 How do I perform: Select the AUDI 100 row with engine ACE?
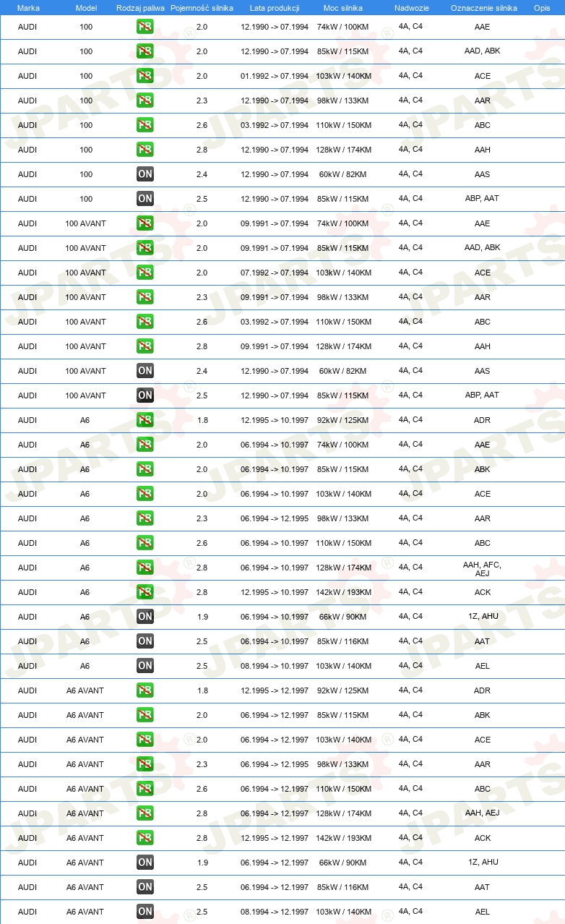[282, 76]
